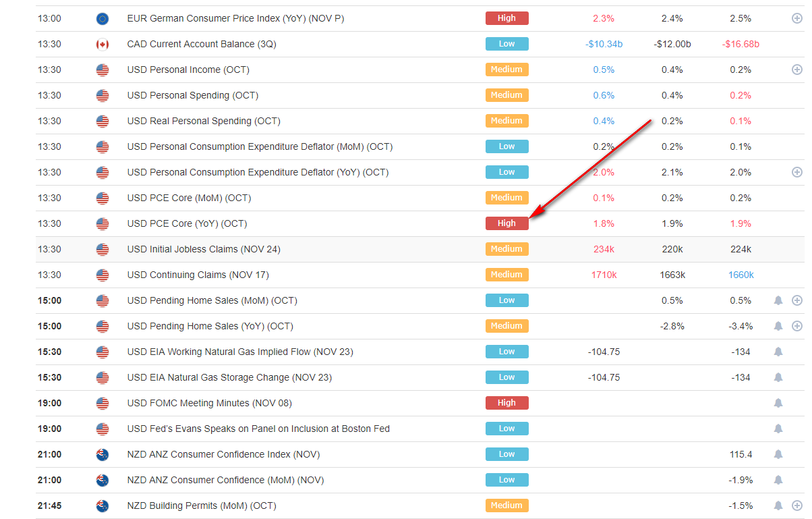
Task: Click New Zealand flag on Building Permits row
Action: click(x=103, y=506)
